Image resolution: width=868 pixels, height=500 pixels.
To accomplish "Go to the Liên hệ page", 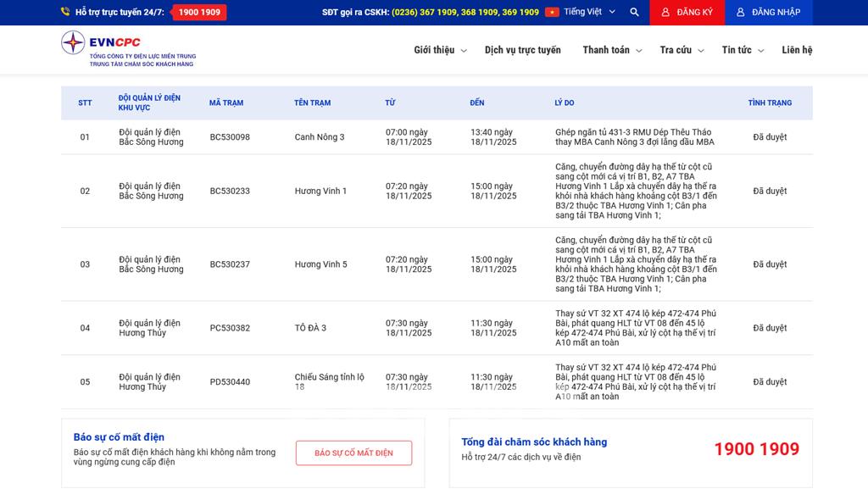I will click(797, 50).
